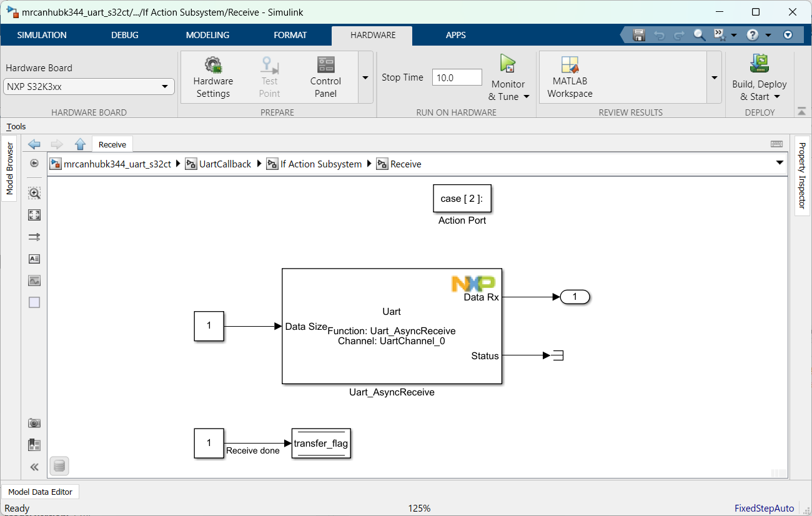Screen dimensions: 812x516
Task: Edit the Stop Time value field
Action: pyautogui.click(x=457, y=77)
